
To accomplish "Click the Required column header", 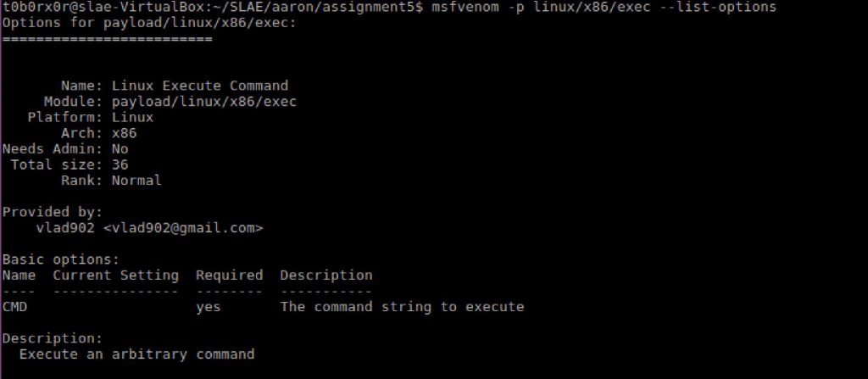I will pos(229,276).
